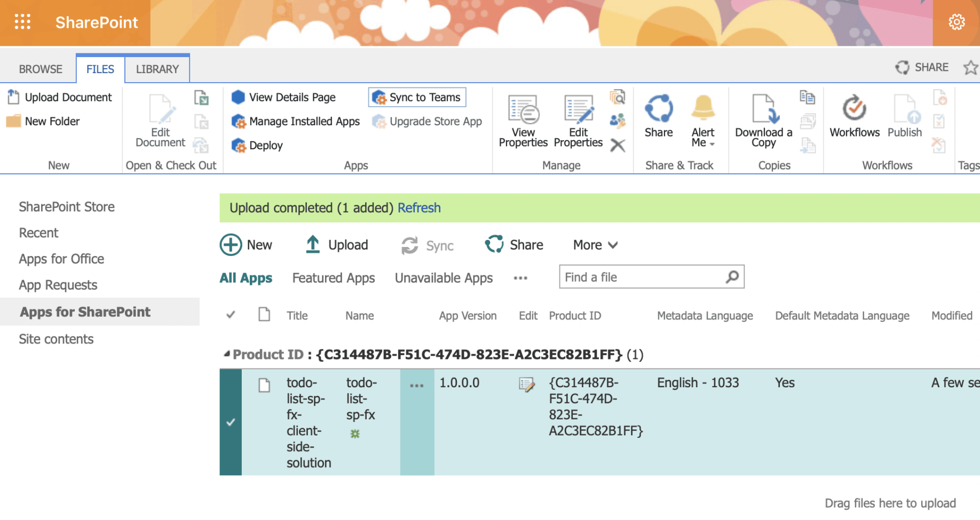Screen dimensions: 980x520
Task: Switch to the BROWSE ribbon tab
Action: [41, 69]
